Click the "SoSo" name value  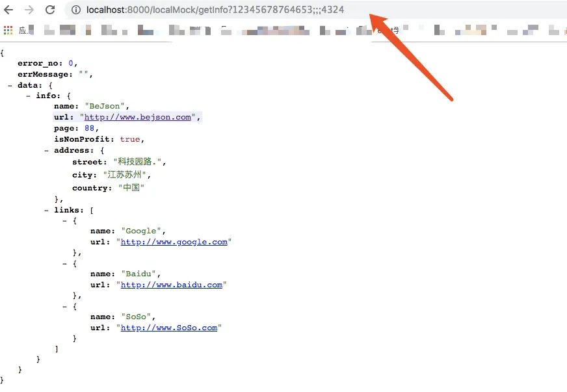click(136, 317)
